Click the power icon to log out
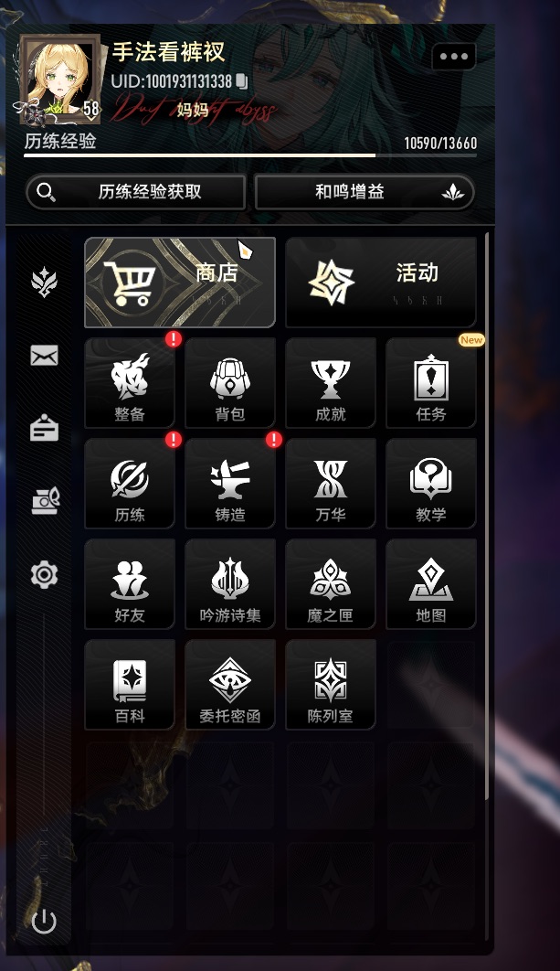560x971 pixels. [x=44, y=922]
